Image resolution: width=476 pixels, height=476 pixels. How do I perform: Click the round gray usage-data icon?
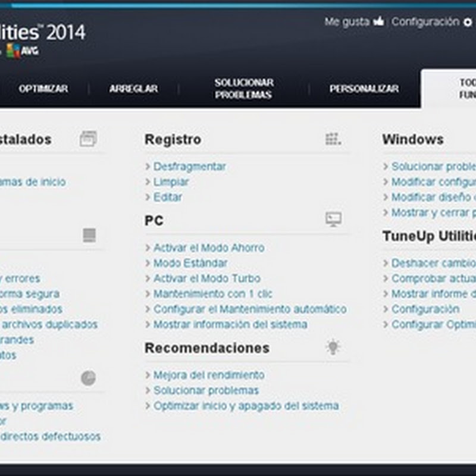coord(88,378)
